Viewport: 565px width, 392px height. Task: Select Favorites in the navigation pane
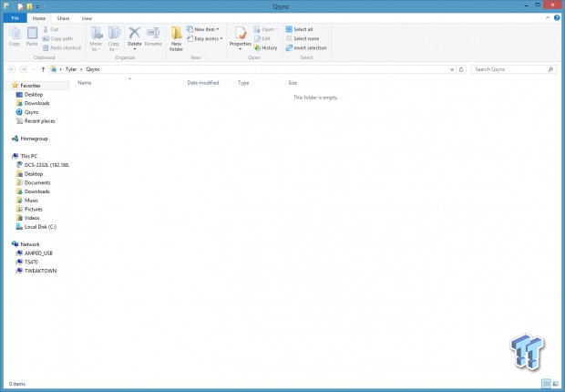[30, 86]
